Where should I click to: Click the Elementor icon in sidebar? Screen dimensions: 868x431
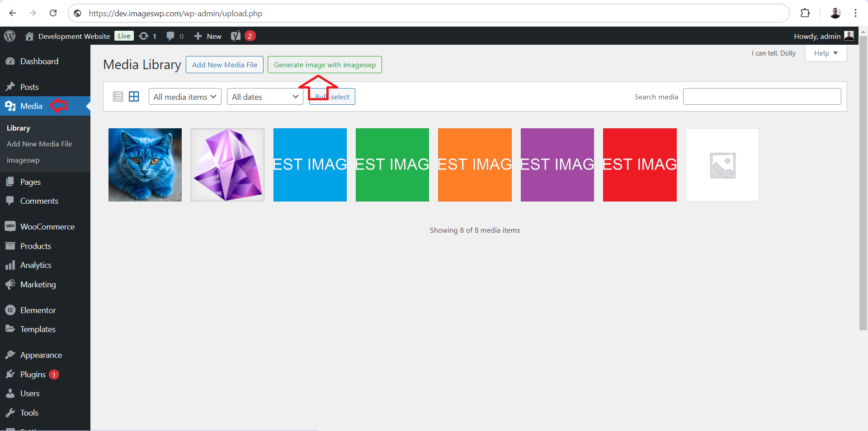(10, 310)
